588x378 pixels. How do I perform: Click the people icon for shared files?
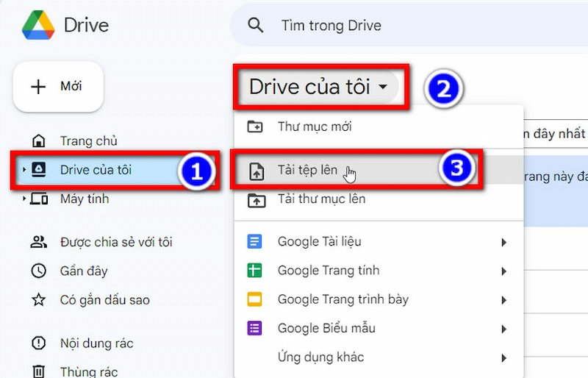pos(39,242)
